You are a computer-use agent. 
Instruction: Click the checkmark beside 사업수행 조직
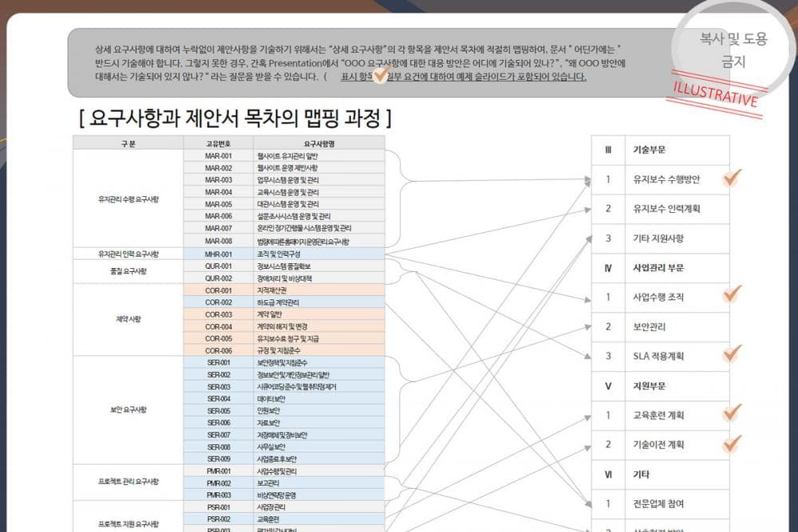pyautogui.click(x=732, y=294)
